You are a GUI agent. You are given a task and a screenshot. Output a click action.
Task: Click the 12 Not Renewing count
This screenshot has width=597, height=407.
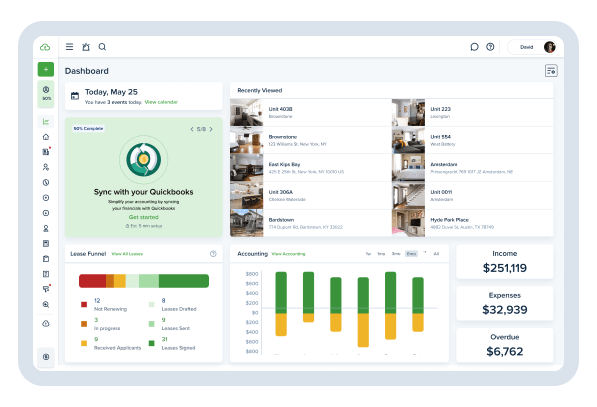[x=97, y=300]
